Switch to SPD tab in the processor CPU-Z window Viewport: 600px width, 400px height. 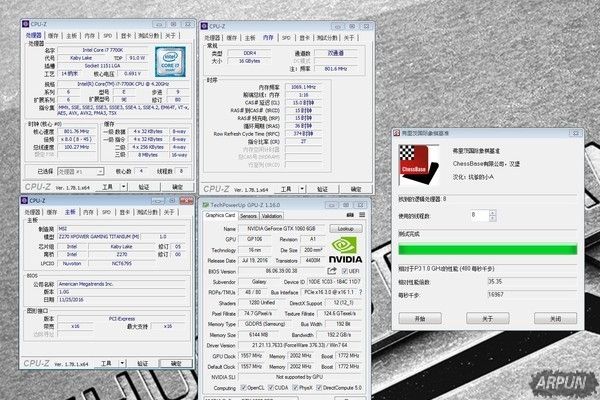108,36
